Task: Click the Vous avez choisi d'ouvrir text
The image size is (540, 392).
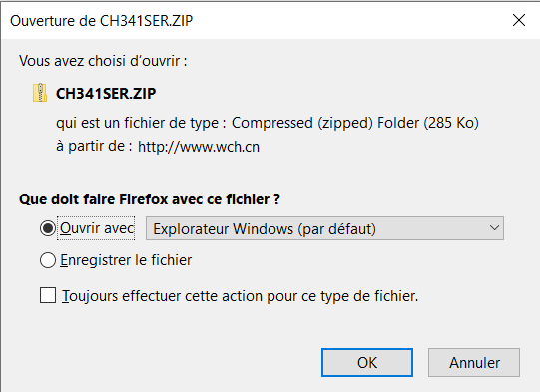Action: (x=103, y=61)
